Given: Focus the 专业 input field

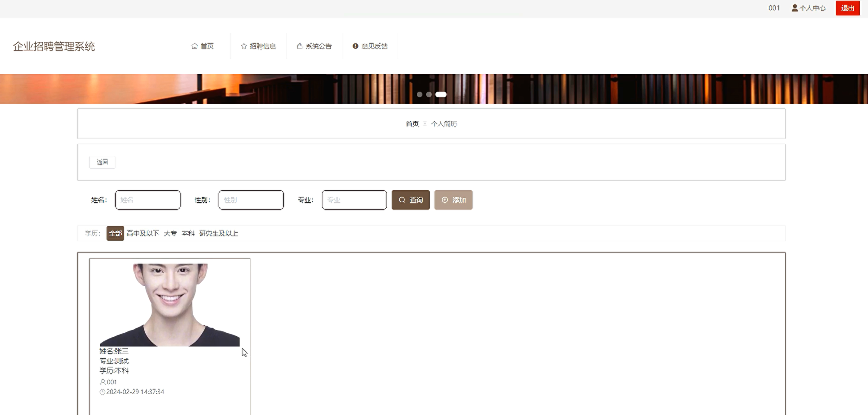Looking at the screenshot, I should tap(354, 200).
